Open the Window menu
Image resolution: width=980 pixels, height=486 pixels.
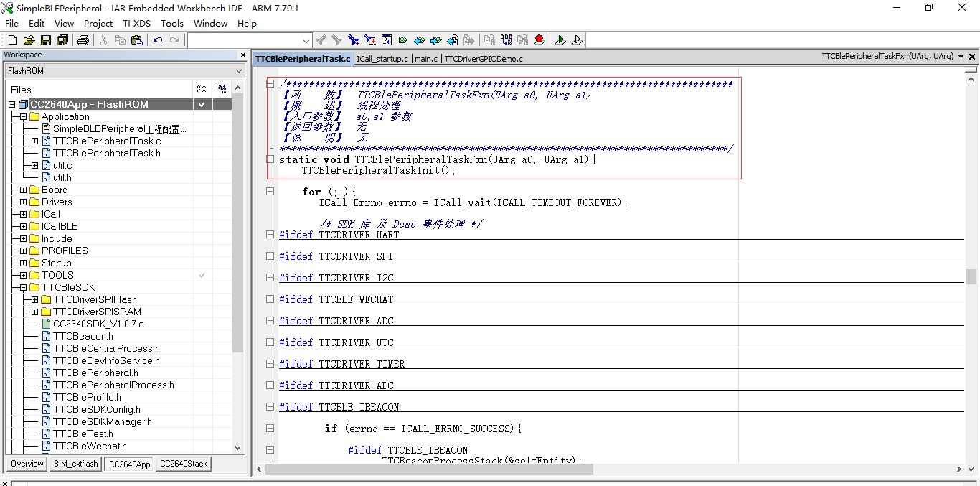pyautogui.click(x=210, y=23)
